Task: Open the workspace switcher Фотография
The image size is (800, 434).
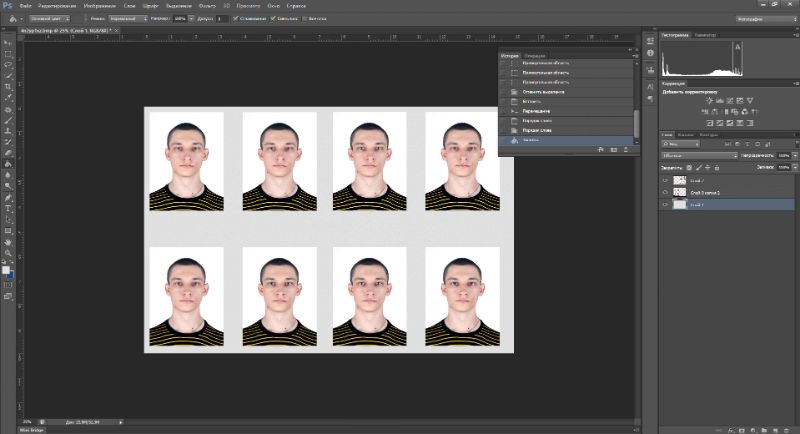Action: point(766,19)
